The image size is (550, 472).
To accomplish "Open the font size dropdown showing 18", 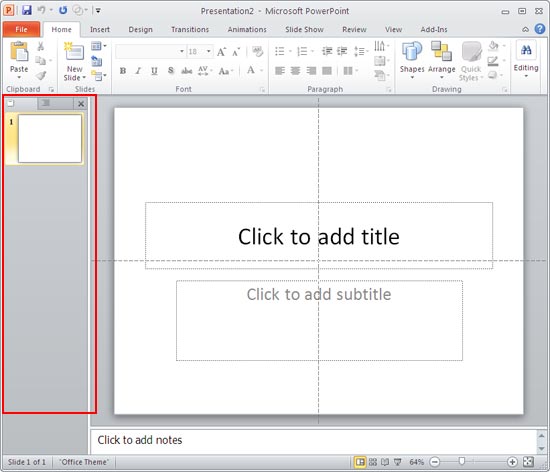I will click(209, 52).
